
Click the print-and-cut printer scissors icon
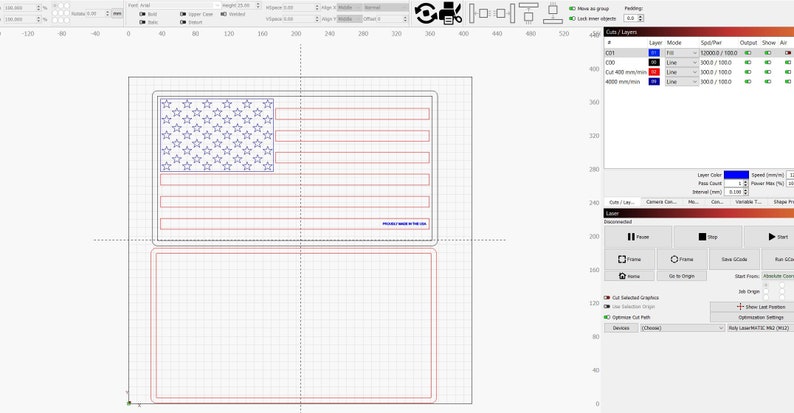(x=450, y=13)
